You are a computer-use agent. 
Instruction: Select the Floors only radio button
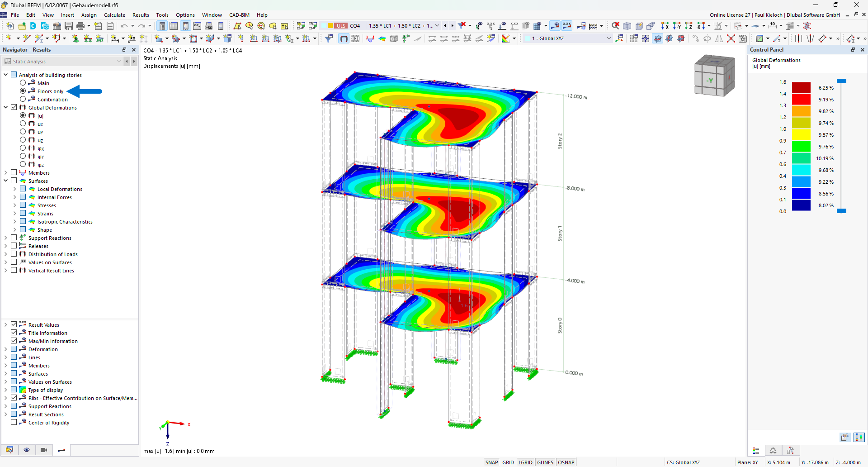23,91
